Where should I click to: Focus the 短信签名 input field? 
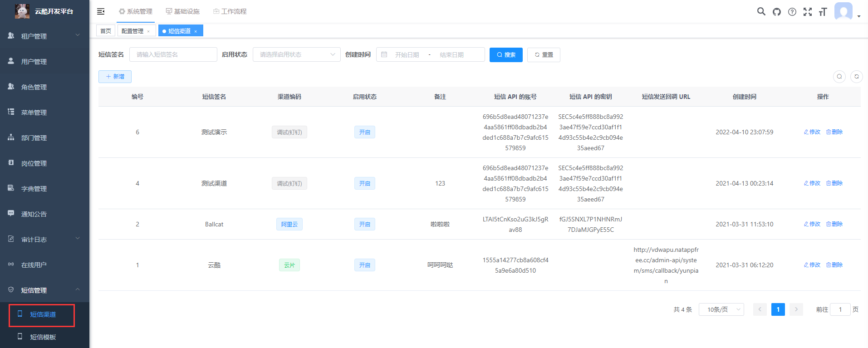(x=173, y=54)
